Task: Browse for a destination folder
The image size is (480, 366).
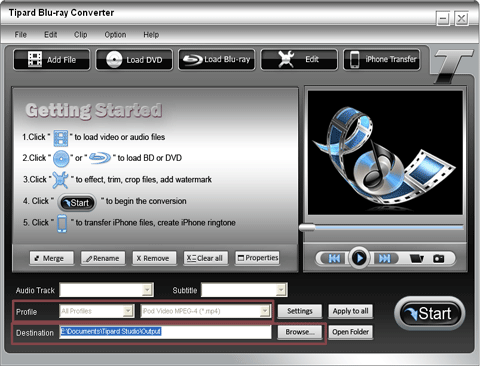Action: [x=300, y=332]
